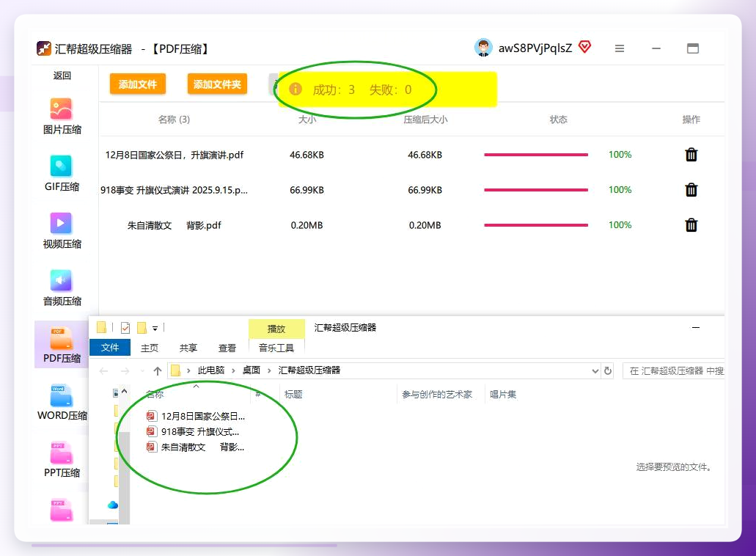
Task: Click the OneDrive cloud icon in Explorer
Action: (113, 505)
